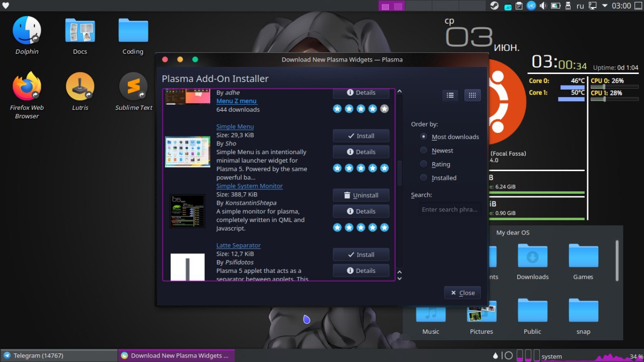Open the battery status tray icon
Image resolution: width=644 pixels, height=362 pixels.
click(x=555, y=6)
